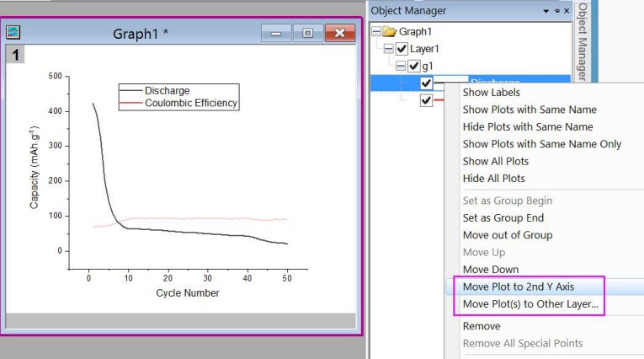This screenshot has width=644, height=359.
Task: Click the graph legend box
Action: tap(179, 97)
